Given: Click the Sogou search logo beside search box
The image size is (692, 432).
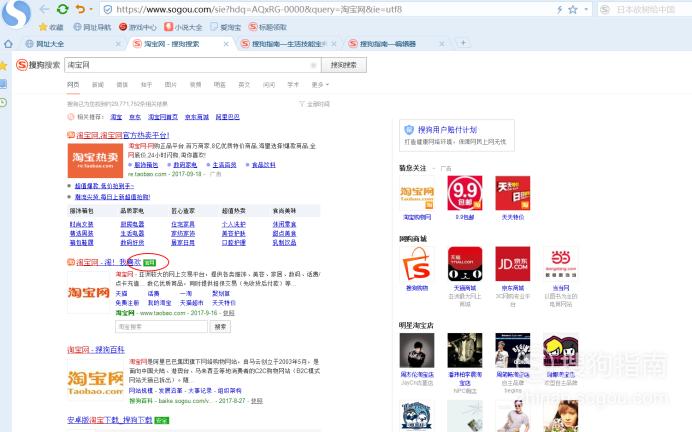Looking at the screenshot, I should [x=38, y=65].
